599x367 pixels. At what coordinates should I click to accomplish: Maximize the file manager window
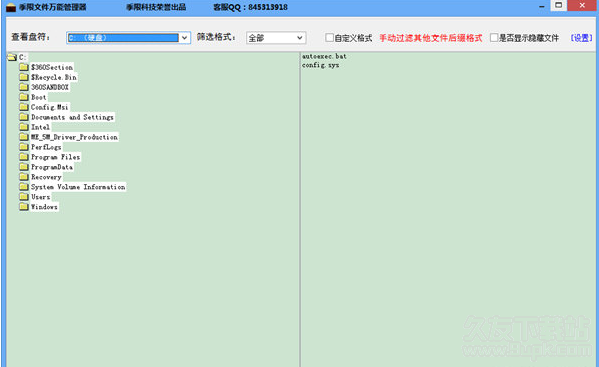coord(559,5)
